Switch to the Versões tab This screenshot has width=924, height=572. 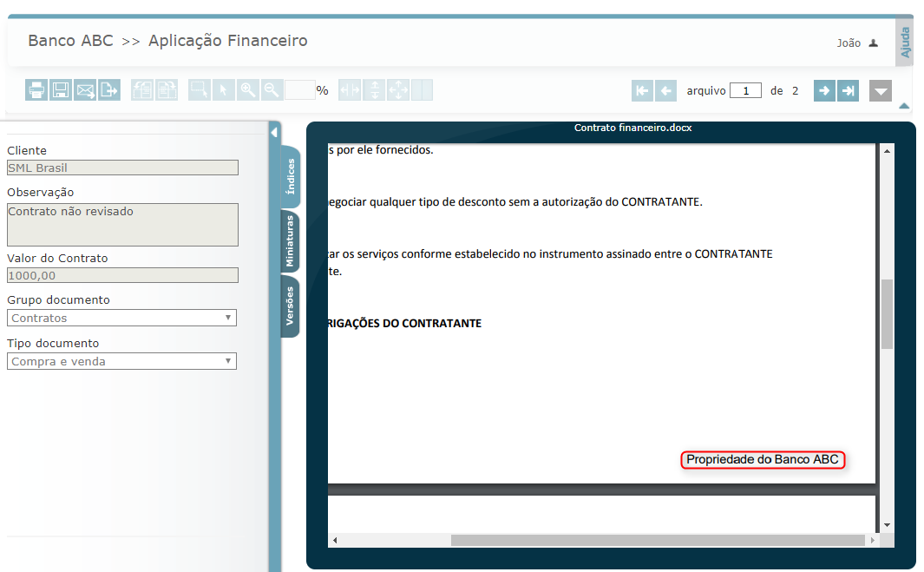pos(290,306)
